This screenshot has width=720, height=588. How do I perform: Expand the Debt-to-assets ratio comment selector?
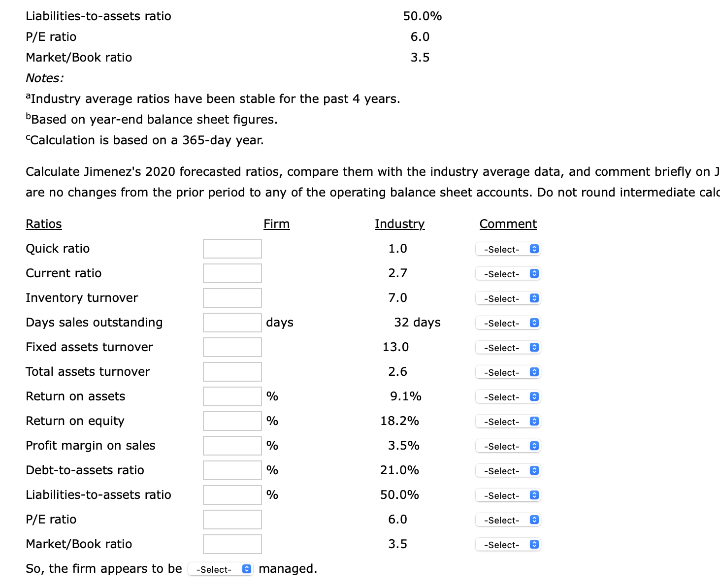(x=507, y=470)
